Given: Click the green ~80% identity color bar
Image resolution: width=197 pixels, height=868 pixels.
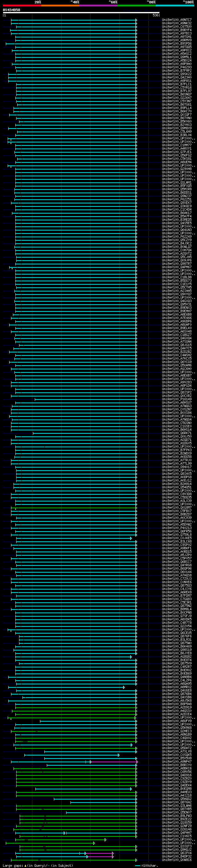Looking at the screenshot, I should point(137,6).
